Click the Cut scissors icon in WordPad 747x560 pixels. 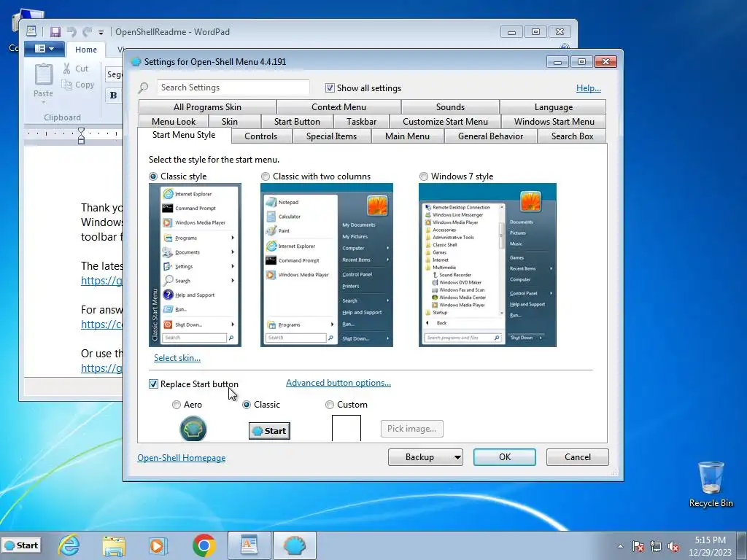(x=66, y=69)
